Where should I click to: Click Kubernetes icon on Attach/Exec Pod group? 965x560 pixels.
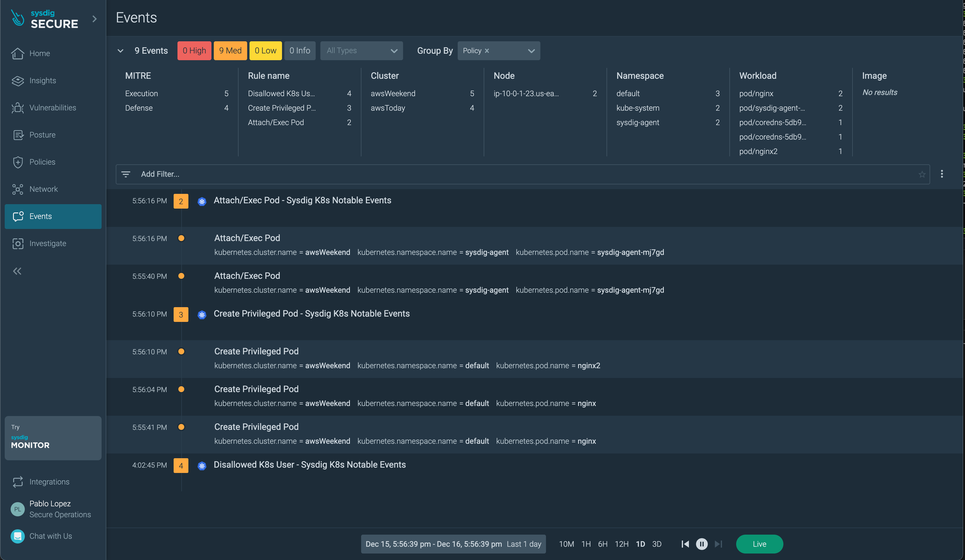[x=202, y=201]
